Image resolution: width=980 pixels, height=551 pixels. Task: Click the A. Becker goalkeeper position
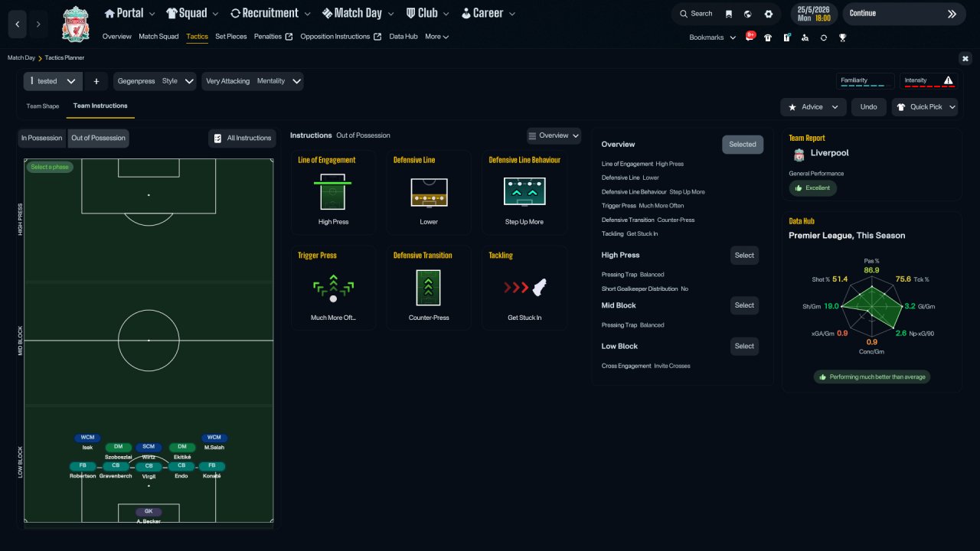coord(149,516)
